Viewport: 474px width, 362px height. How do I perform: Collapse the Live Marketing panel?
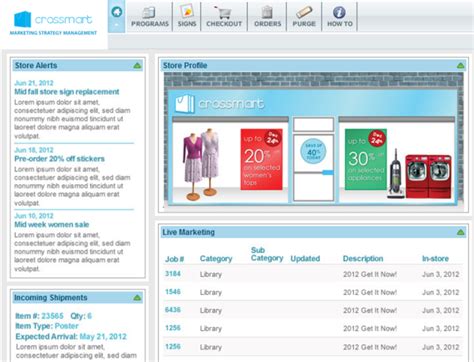[461, 232]
